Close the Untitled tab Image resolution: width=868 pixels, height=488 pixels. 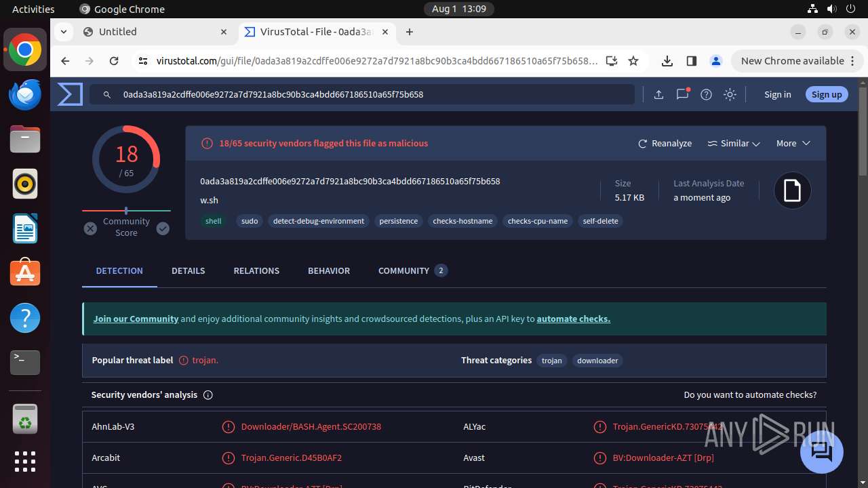point(224,32)
